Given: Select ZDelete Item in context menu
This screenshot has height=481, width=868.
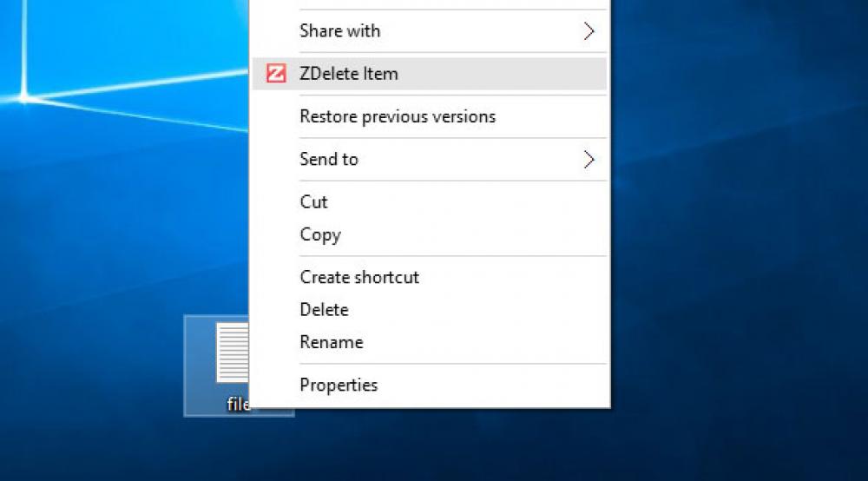Looking at the screenshot, I should click(x=430, y=74).
